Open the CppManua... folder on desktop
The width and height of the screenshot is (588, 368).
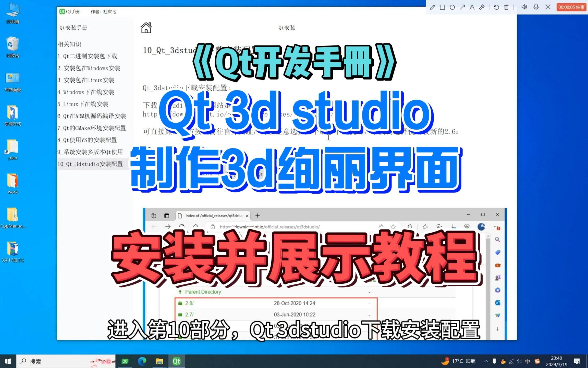click(13, 218)
